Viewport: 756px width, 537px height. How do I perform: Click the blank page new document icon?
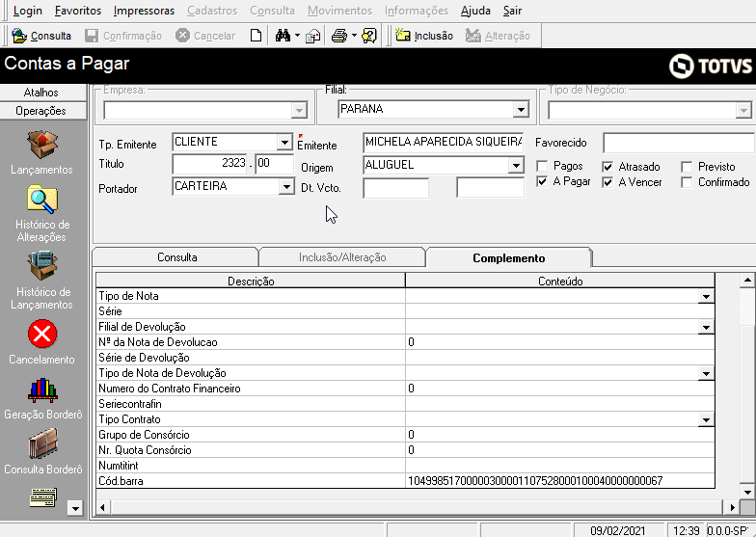256,36
